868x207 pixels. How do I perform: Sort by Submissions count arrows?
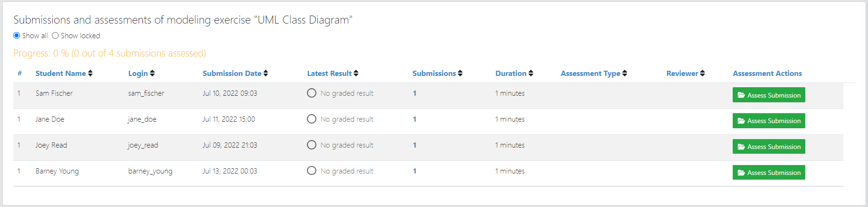coord(460,74)
